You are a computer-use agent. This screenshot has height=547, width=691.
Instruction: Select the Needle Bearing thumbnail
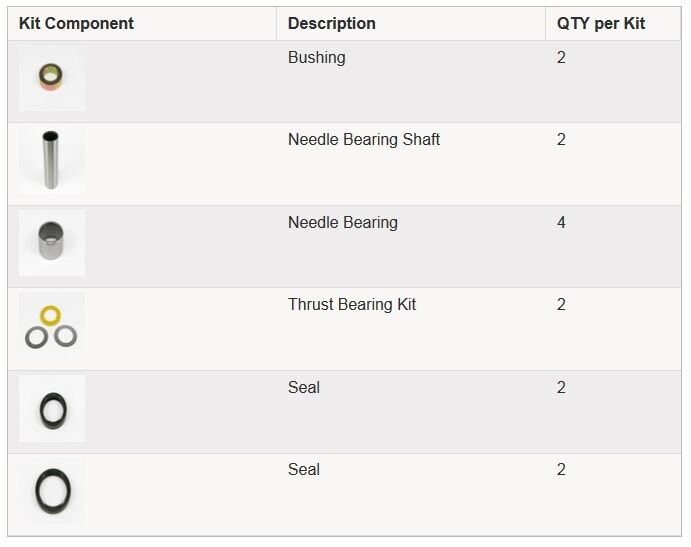click(x=52, y=242)
